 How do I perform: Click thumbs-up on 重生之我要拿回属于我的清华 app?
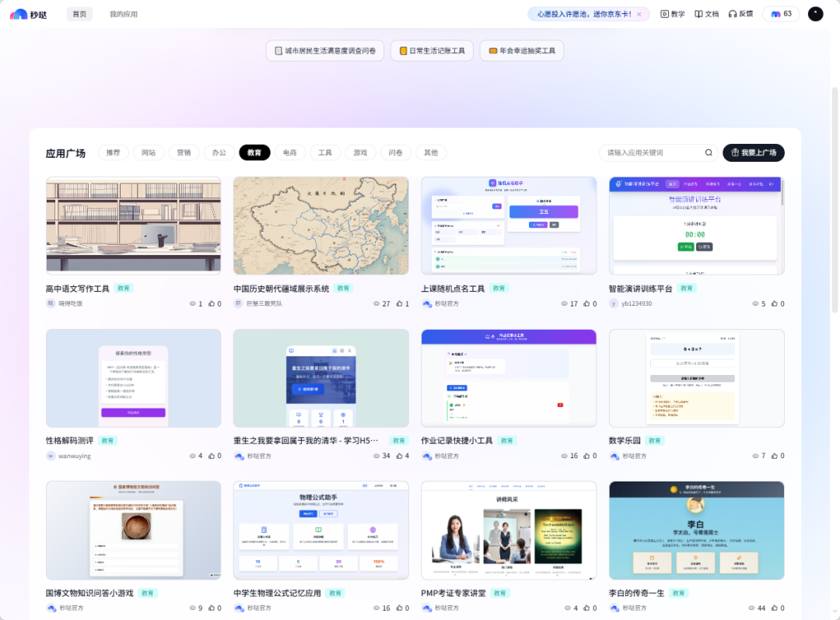(x=399, y=456)
